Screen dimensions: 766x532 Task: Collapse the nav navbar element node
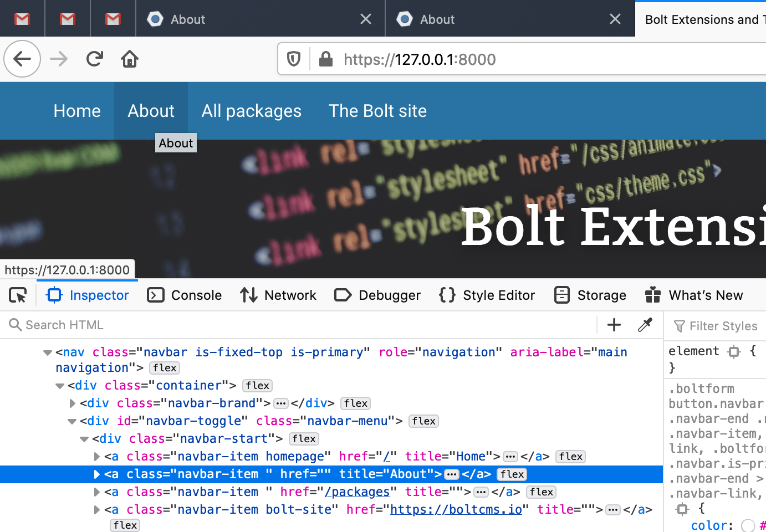[48, 352]
